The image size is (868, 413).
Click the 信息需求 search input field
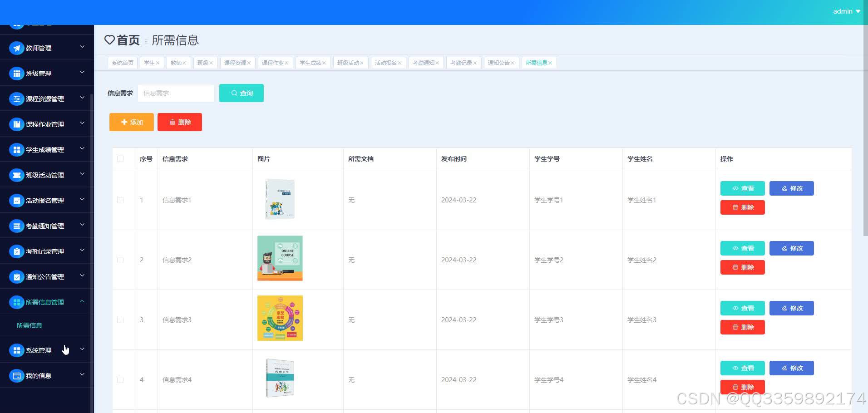point(176,93)
